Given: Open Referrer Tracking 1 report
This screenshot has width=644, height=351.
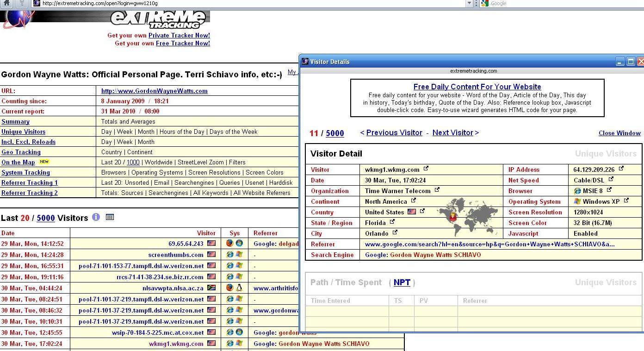Looking at the screenshot, I should pyautogui.click(x=30, y=182).
